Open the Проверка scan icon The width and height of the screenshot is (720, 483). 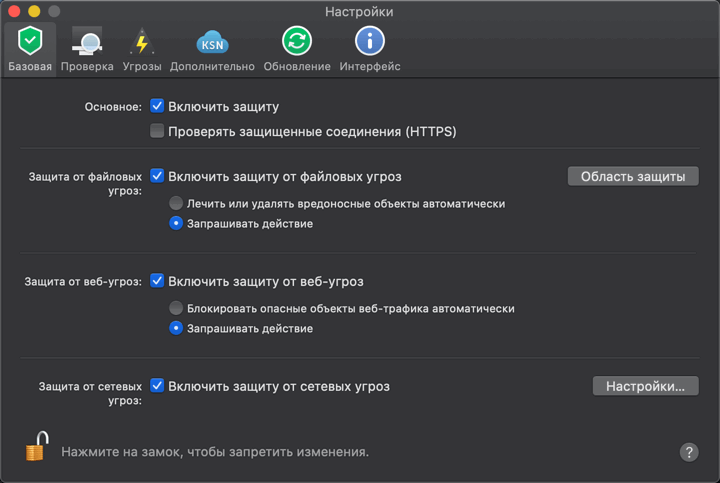86,42
